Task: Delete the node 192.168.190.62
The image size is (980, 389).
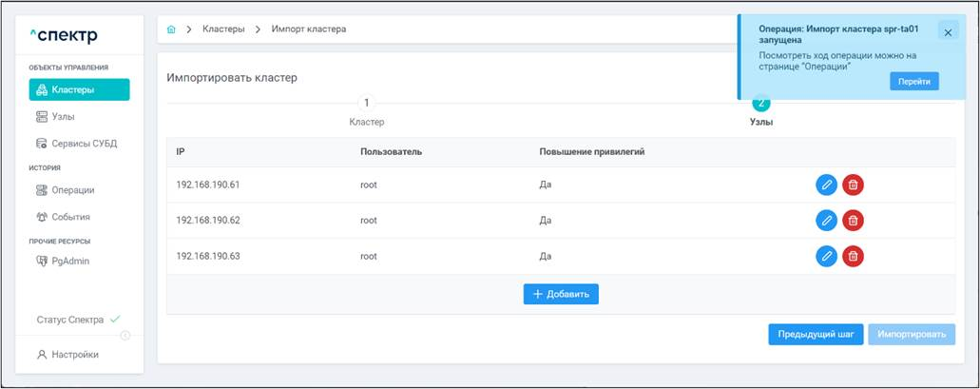Action: tap(853, 220)
